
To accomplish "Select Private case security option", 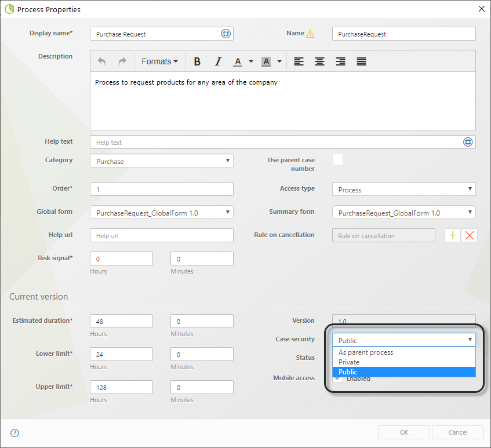I will (403, 362).
